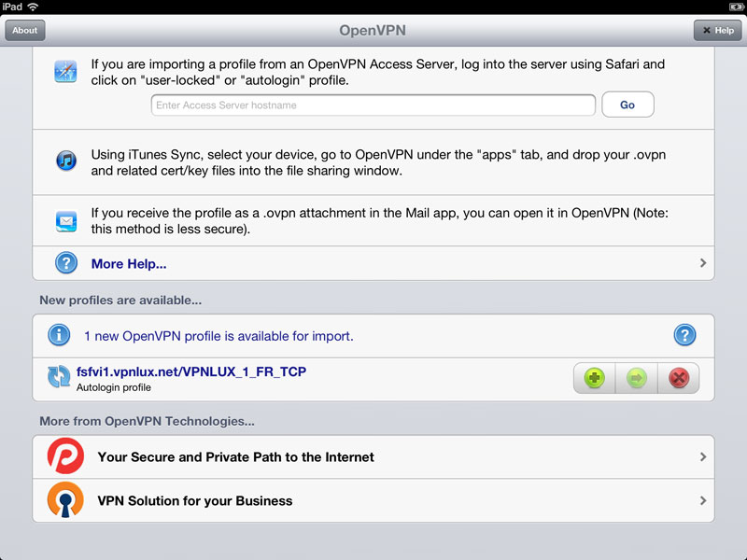This screenshot has width=747, height=560.
Task: Focus the Access Server hostname field
Action: click(x=373, y=105)
